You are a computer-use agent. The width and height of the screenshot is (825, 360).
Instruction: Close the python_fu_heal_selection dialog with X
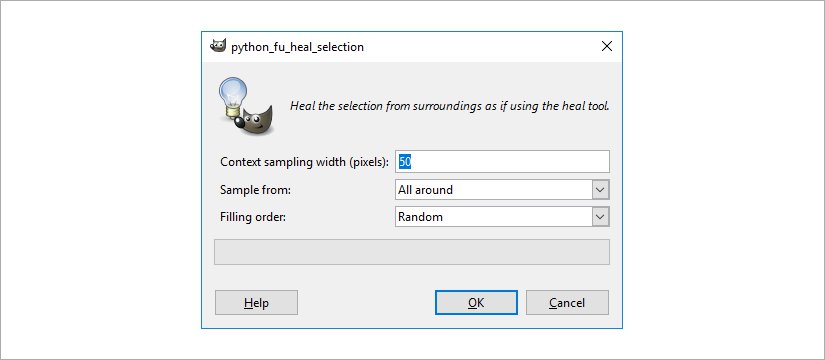[607, 46]
